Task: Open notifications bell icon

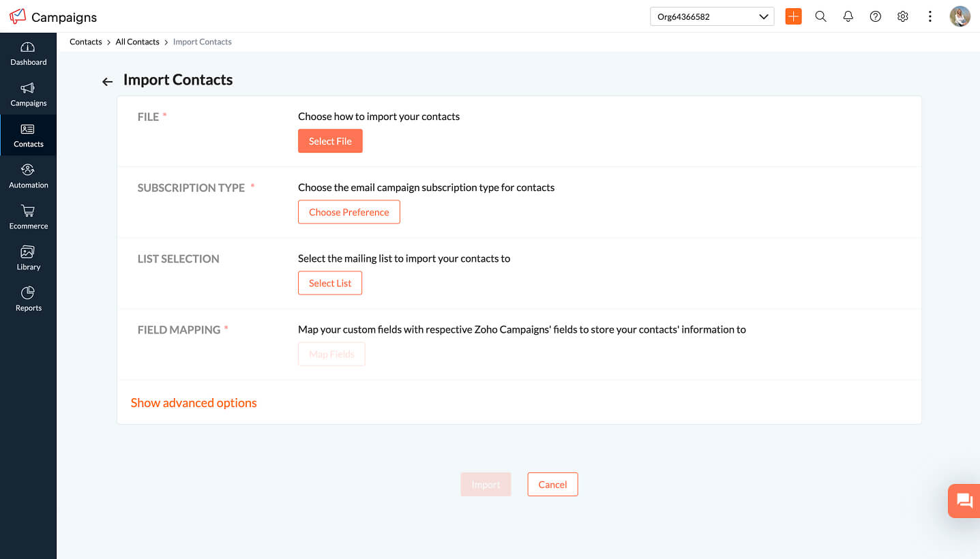Action: pyautogui.click(x=848, y=16)
